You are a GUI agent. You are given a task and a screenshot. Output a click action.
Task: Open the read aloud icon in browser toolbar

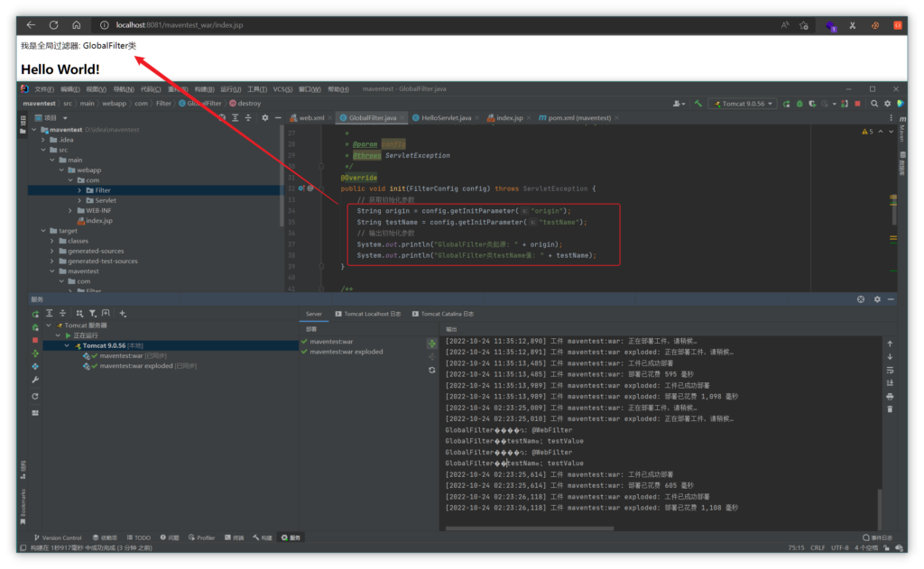tap(784, 25)
